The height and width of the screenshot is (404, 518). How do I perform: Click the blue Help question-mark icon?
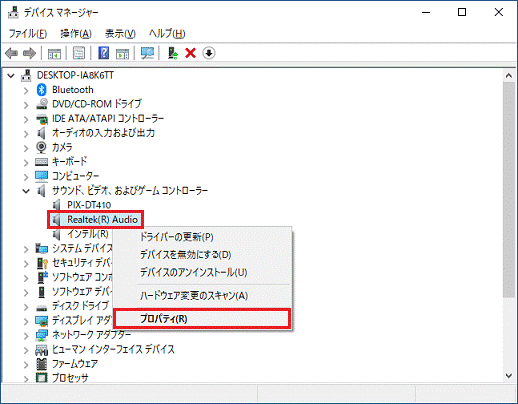point(104,53)
